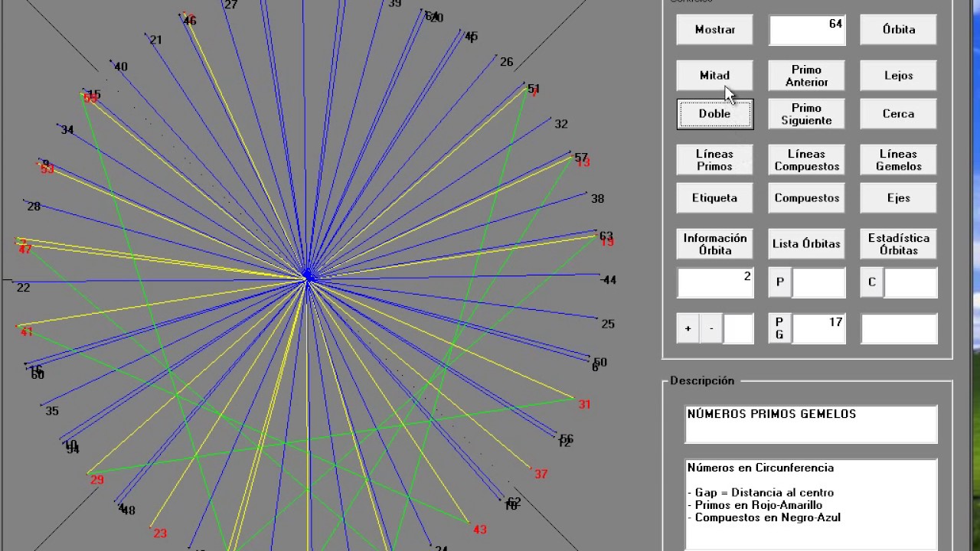Click the black number label 25
This screenshot has height=551, width=980.
click(x=608, y=324)
